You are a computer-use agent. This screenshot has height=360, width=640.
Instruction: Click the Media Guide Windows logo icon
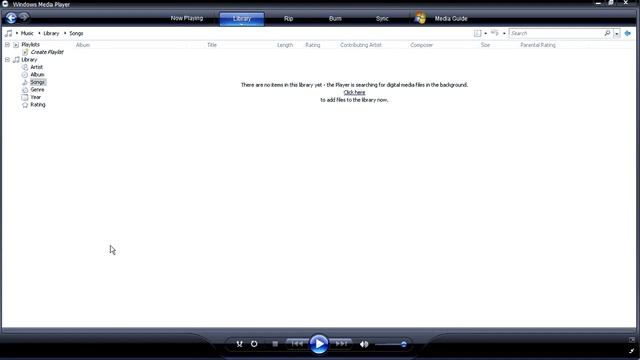(x=420, y=18)
